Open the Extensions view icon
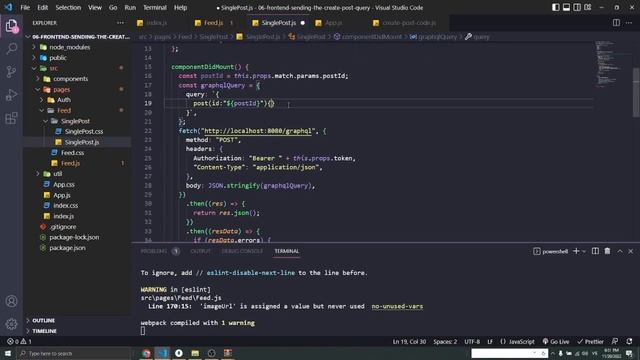 pos(11,118)
